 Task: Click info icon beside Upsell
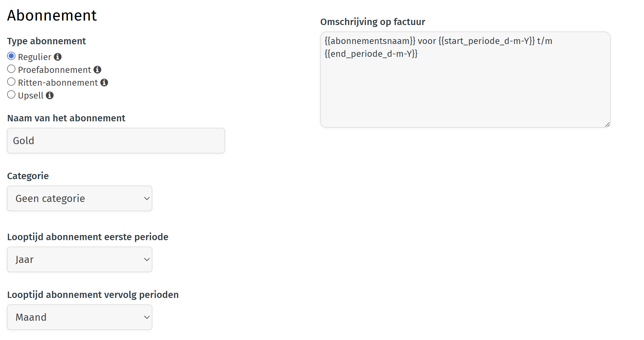coord(50,95)
